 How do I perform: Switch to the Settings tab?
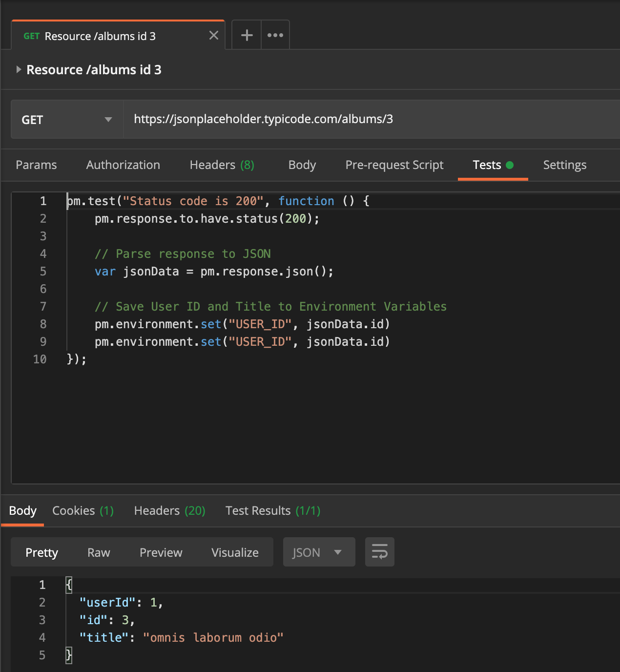click(x=564, y=165)
